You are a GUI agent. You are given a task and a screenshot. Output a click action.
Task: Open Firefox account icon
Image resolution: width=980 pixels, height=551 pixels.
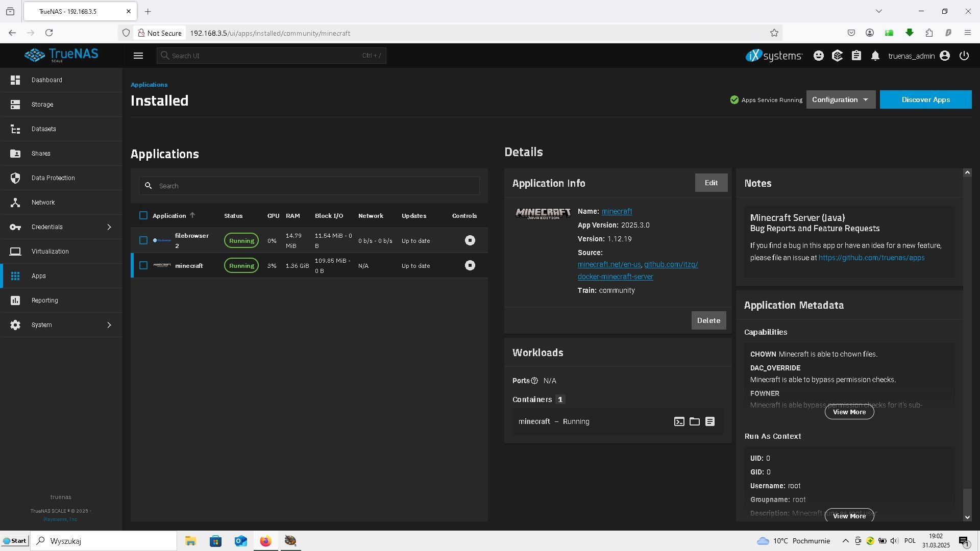pyautogui.click(x=870, y=33)
